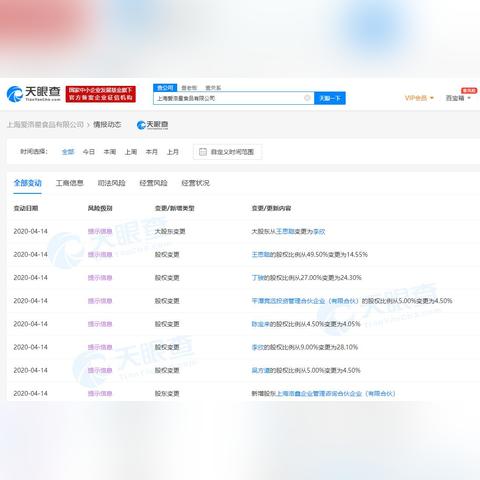Filter time range to 本月
The width and height of the screenshot is (480, 480).
coord(152,152)
